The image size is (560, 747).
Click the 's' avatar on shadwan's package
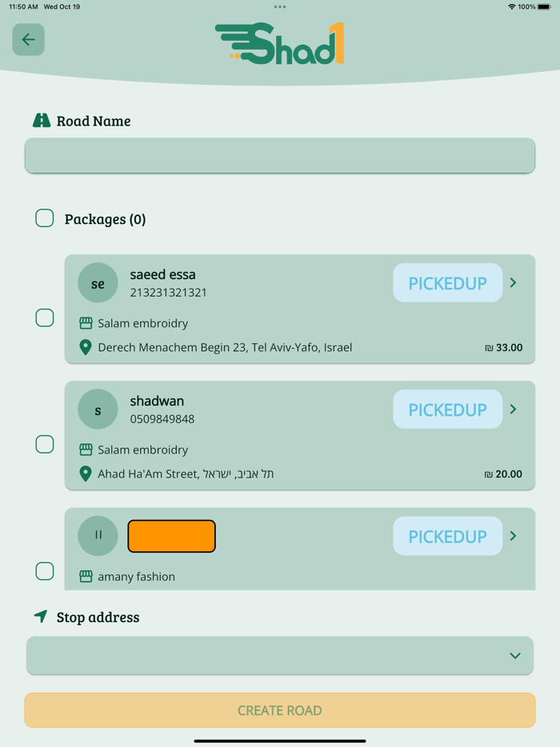pyautogui.click(x=98, y=409)
